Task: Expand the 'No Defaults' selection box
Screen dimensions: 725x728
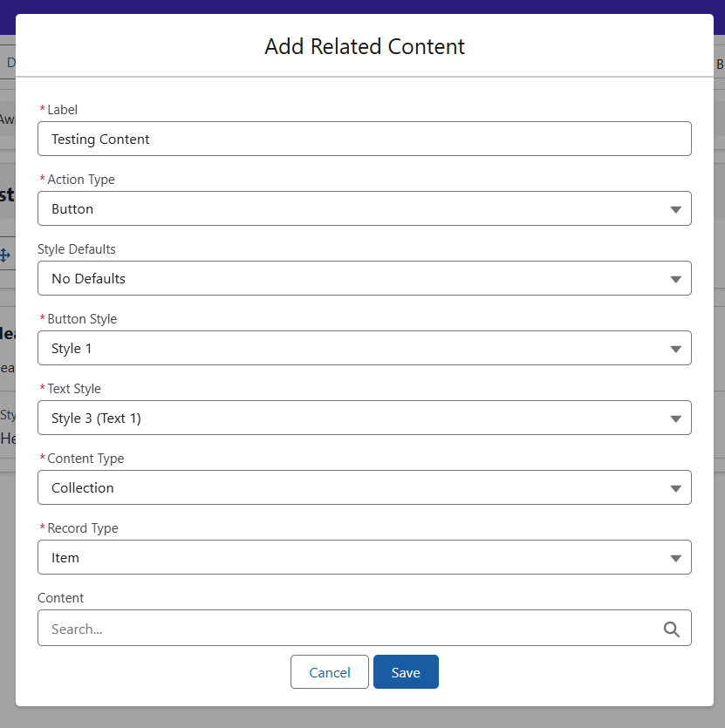Action: (x=349, y=279)
